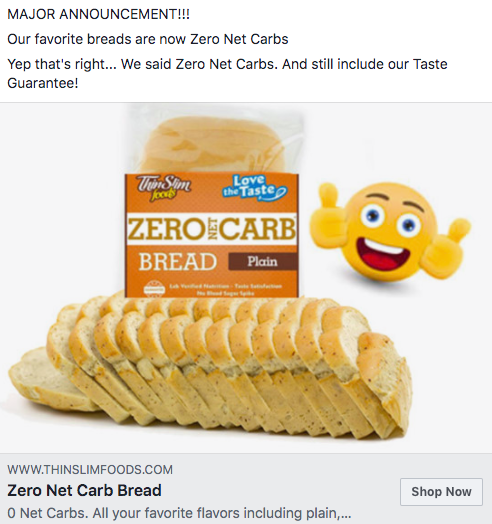The image size is (492, 524).
Task: Click the sliced bread loaf image
Action: coord(210,366)
